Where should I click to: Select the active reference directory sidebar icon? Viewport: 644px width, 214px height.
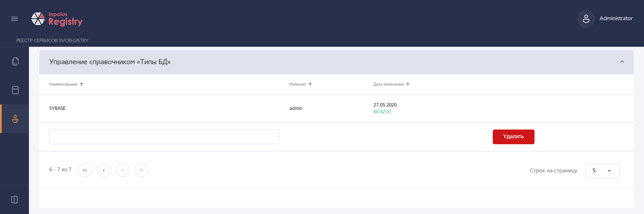click(15, 119)
